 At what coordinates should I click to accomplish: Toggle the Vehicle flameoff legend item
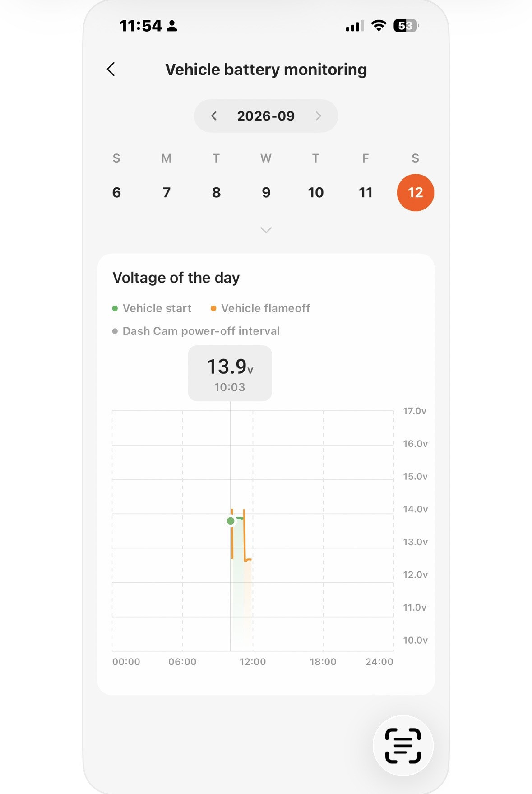coord(260,308)
